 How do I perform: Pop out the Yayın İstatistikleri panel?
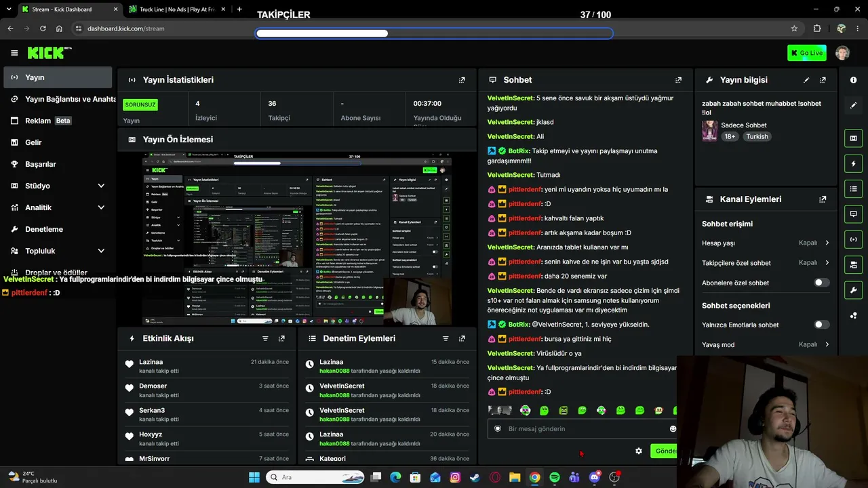(462, 80)
